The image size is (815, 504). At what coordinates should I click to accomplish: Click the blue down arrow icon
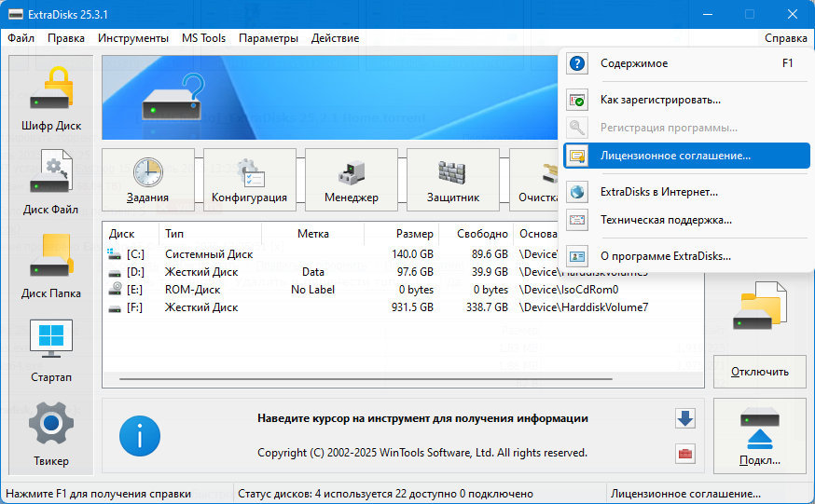click(685, 418)
